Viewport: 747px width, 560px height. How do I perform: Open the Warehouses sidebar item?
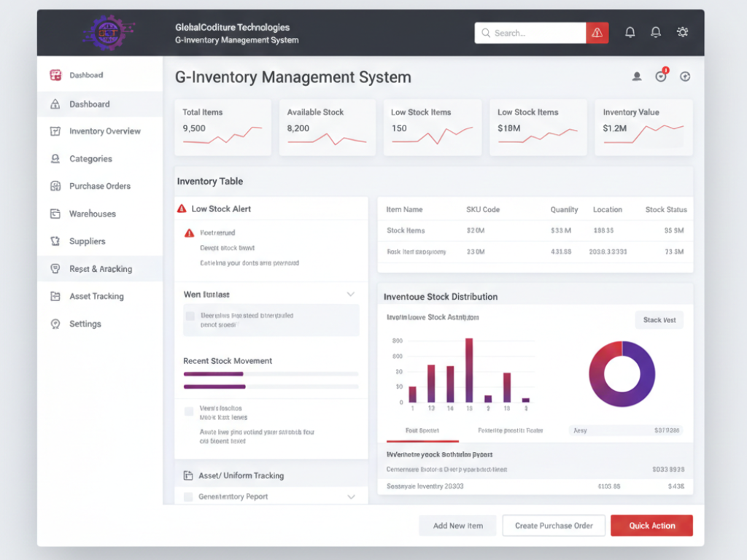pos(92,214)
